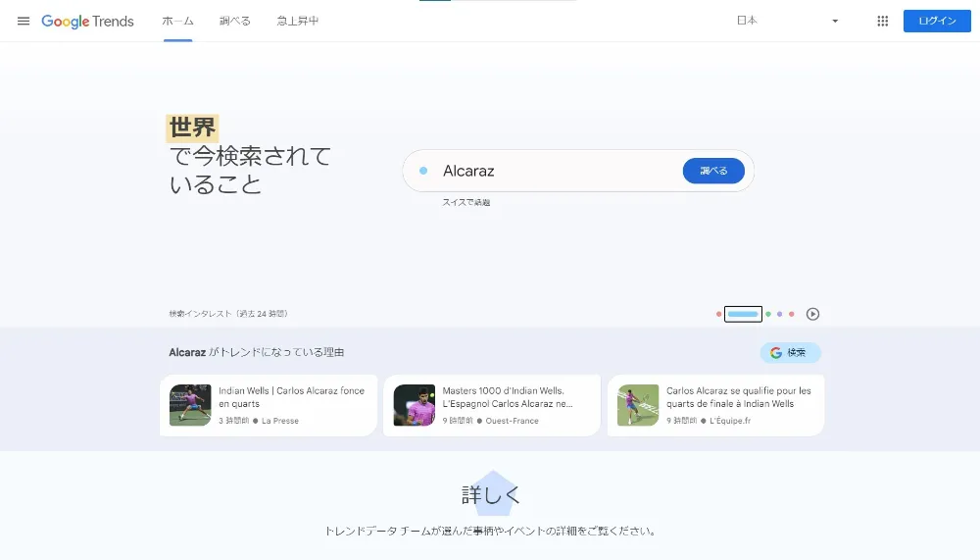
Task: Click the L'Équipe.fr article thumbnail
Action: 638,405
